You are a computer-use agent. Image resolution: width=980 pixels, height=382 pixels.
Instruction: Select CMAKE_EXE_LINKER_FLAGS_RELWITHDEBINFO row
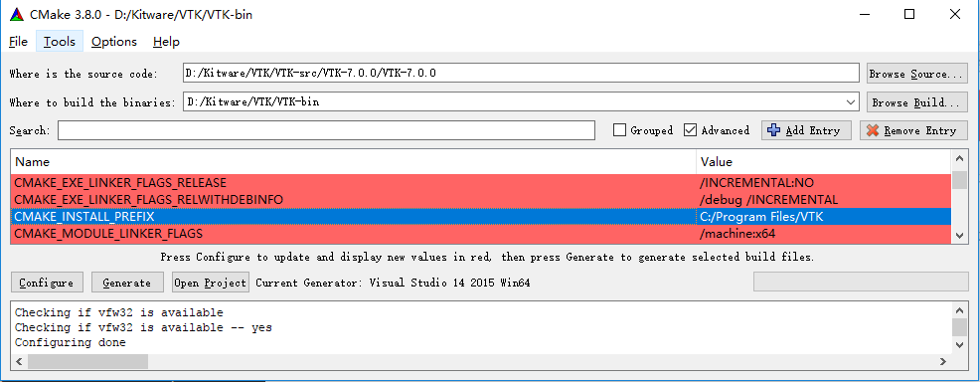tap(481, 199)
